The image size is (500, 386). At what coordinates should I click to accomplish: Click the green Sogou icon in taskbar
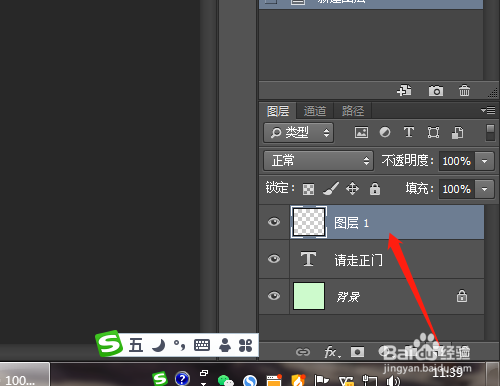click(160, 379)
